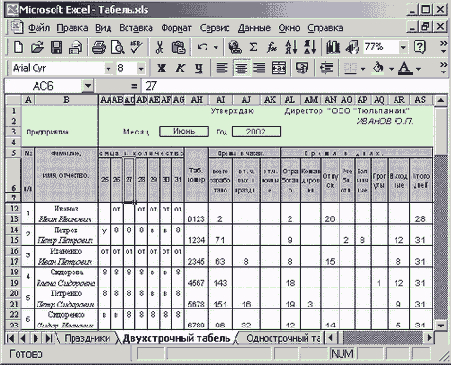This screenshot has height=365, width=451.
Task: Expand the Arial Cyr font dropdown
Action: click(108, 69)
